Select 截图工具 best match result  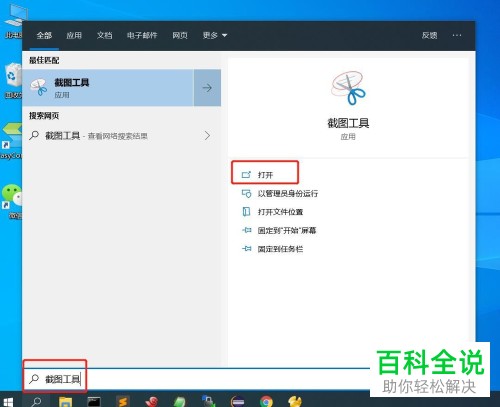tap(108, 88)
